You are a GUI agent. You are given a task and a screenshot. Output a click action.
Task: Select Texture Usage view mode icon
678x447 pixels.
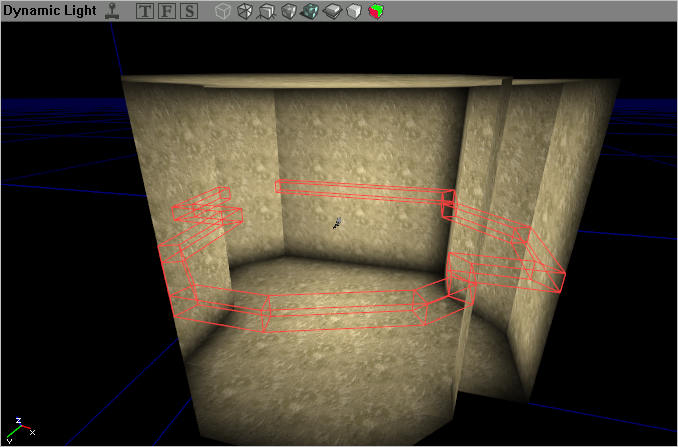(288, 12)
